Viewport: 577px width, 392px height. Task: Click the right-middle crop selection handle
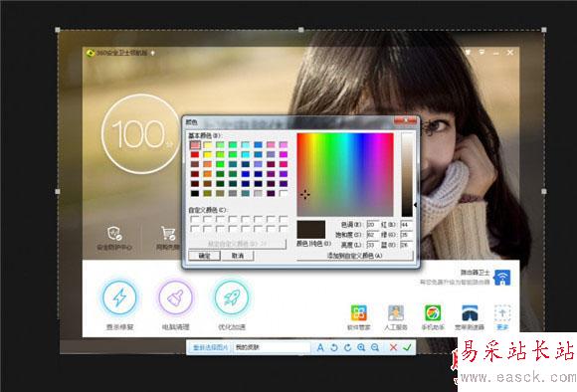544,191
